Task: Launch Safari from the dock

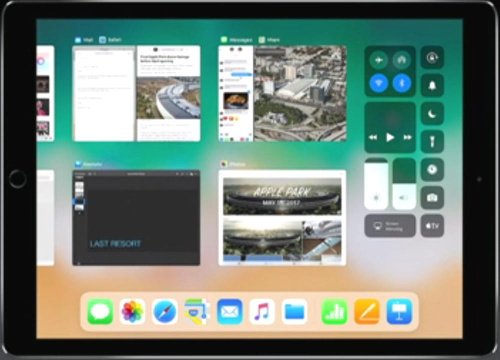Action: (x=165, y=312)
